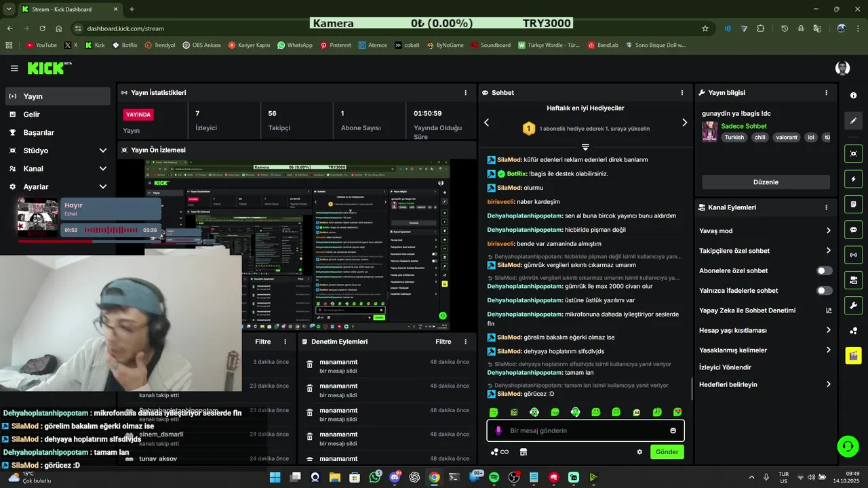
Task: Click the document icon in right rail
Action: coord(854,204)
